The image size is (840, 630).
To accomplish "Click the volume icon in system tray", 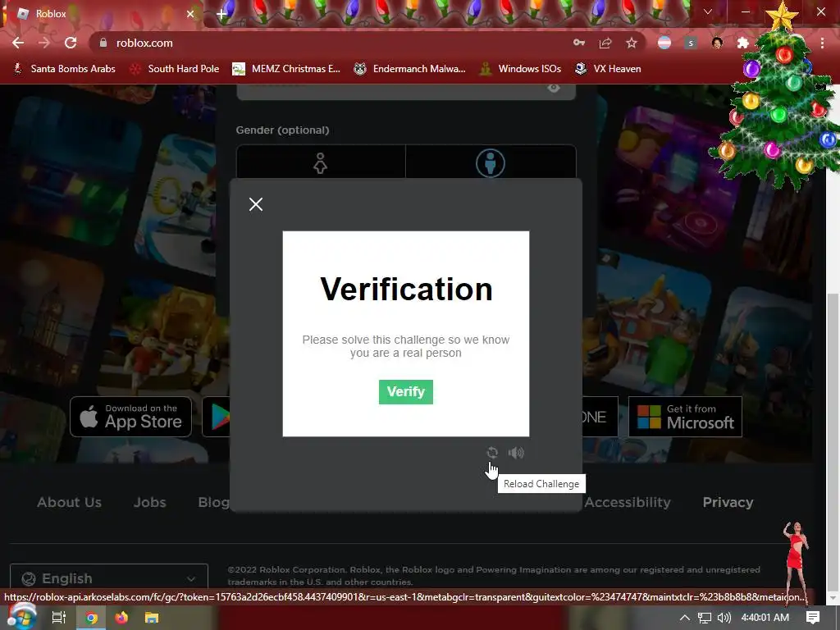I will (x=724, y=618).
